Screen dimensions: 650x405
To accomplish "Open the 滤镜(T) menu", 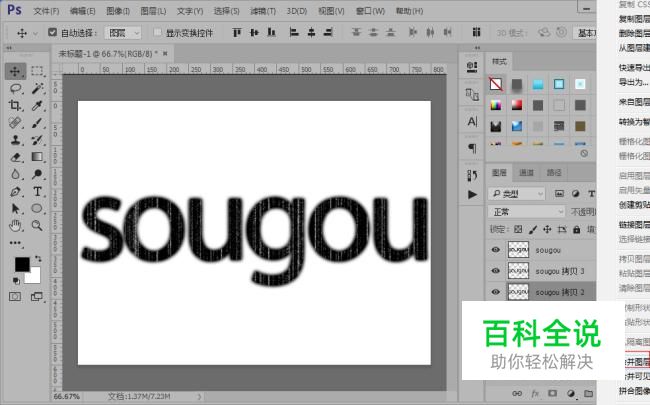I will (x=263, y=11).
